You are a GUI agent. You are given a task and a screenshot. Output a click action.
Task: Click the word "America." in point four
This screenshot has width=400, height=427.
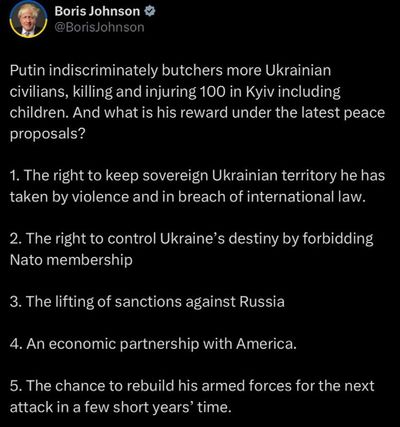point(266,344)
